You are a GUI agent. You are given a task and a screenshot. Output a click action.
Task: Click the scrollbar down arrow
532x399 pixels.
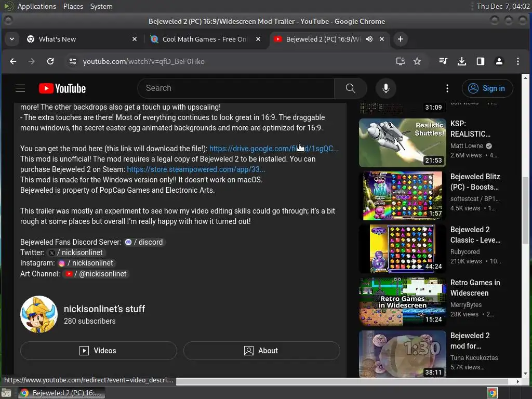click(525, 374)
